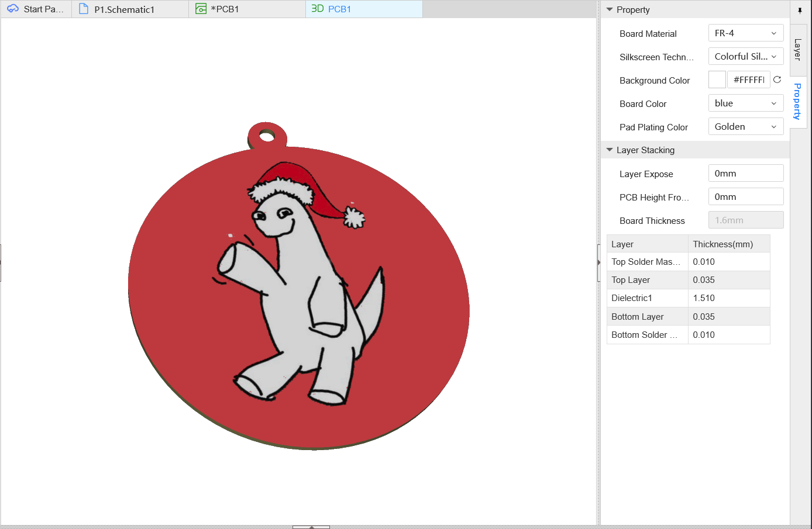
Task: Click the Background Color label
Action: pos(655,81)
